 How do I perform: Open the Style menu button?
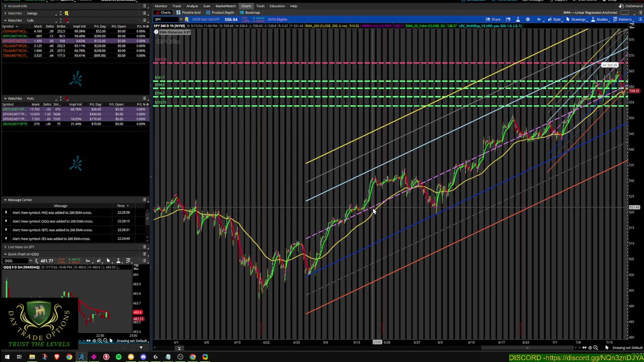(x=554, y=19)
